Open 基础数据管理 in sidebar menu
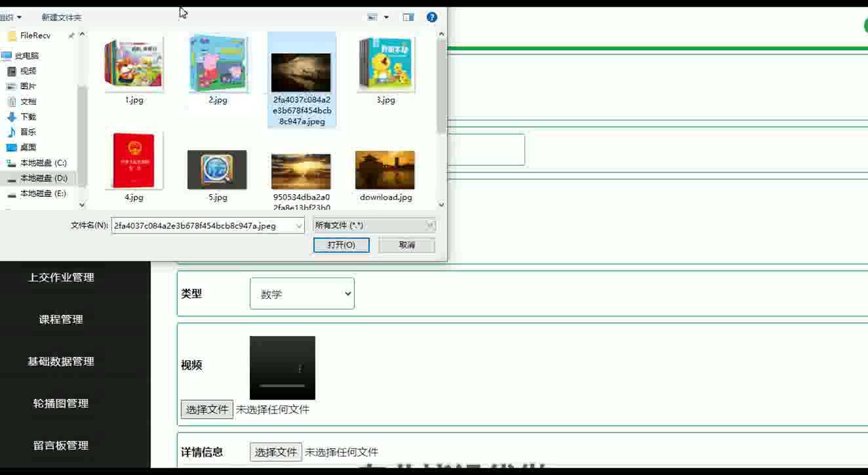The image size is (868, 475). pos(61,361)
